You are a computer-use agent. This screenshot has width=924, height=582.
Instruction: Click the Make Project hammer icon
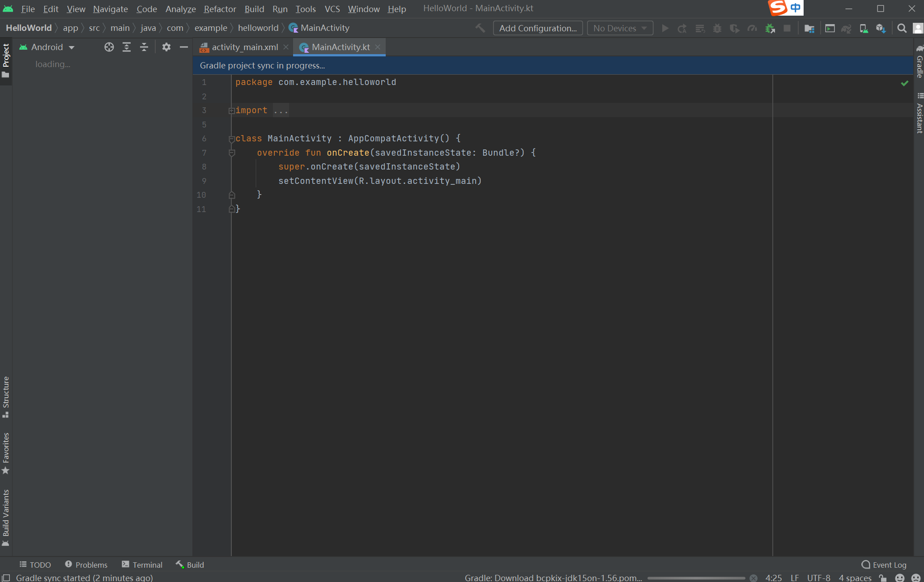pos(480,28)
